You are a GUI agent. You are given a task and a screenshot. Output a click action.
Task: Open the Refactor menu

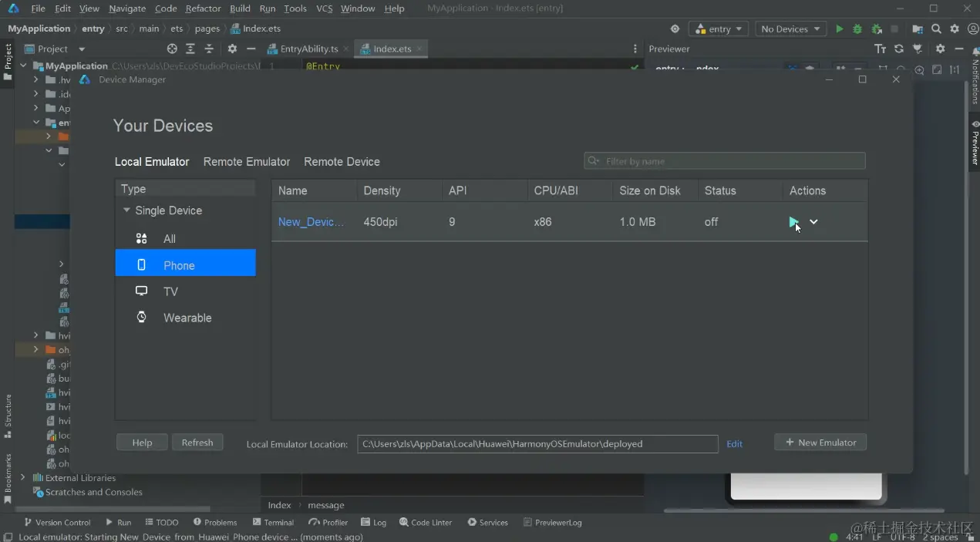[203, 8]
